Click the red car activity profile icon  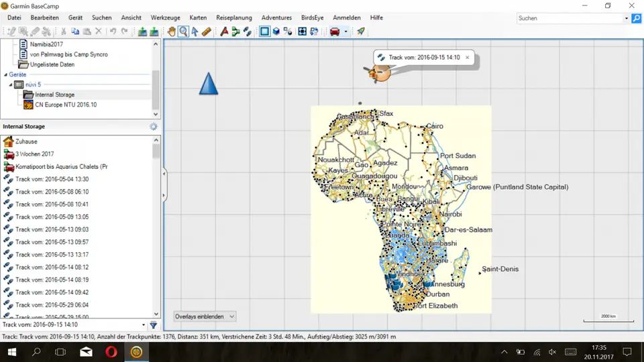click(335, 32)
